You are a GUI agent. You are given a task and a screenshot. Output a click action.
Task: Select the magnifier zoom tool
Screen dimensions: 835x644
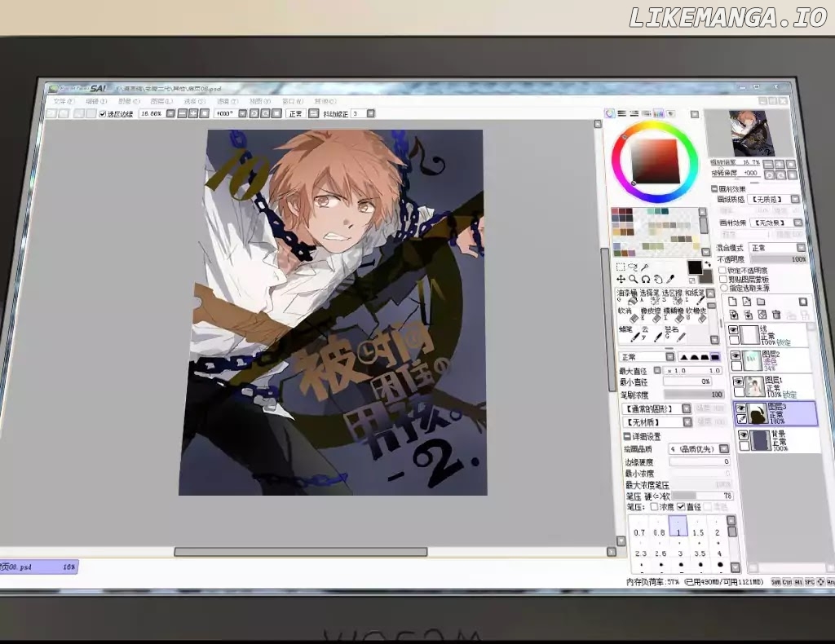(x=633, y=279)
